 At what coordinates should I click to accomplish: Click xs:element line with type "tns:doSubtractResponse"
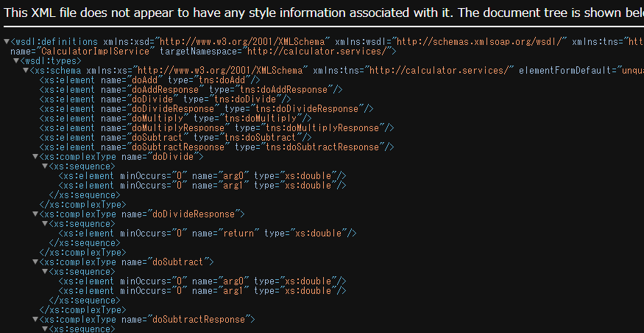[x=216, y=147]
